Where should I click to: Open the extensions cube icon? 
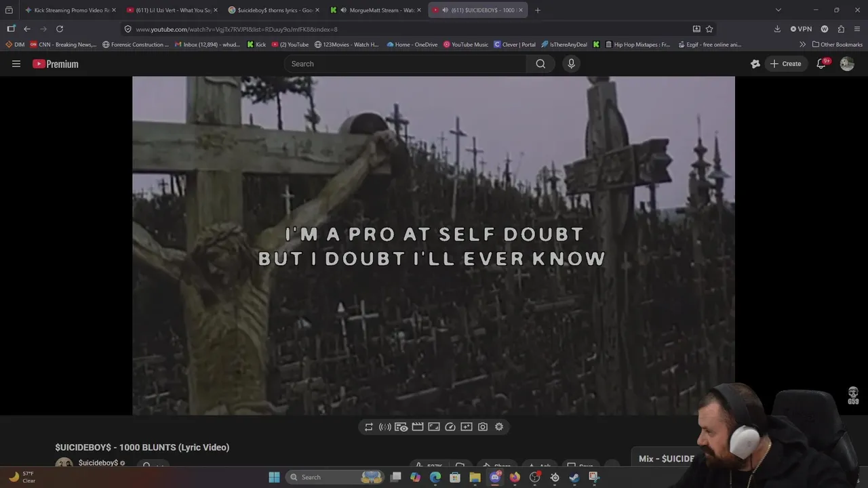[842, 29]
